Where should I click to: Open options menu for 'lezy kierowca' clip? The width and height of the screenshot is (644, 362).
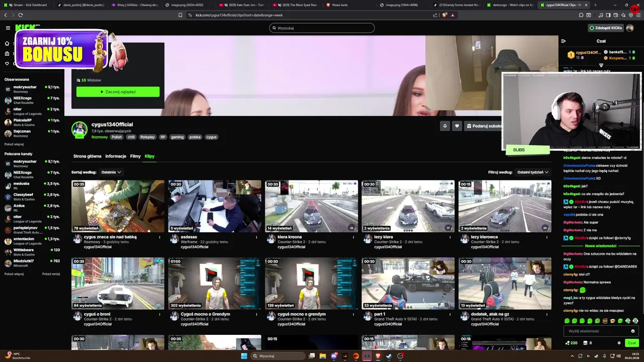pos(546,237)
